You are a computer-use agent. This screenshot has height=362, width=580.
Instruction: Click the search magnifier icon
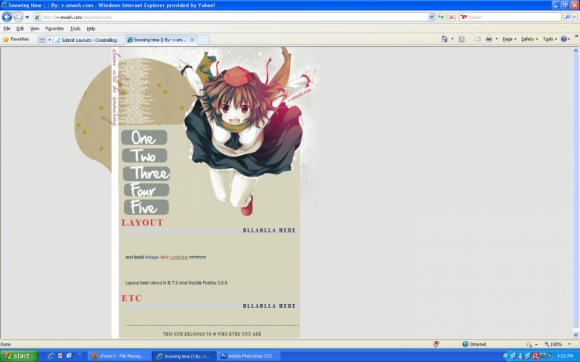click(x=567, y=17)
